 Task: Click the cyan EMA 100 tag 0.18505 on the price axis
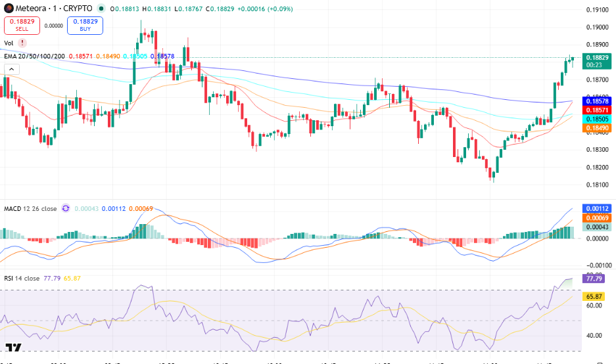597,119
